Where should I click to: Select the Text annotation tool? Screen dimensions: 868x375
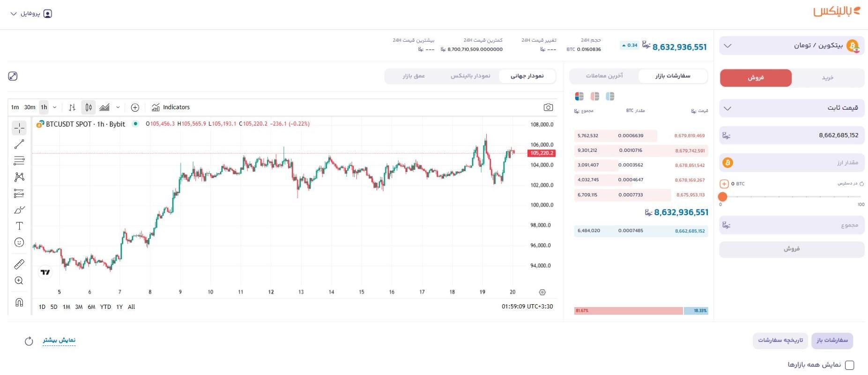(x=19, y=226)
